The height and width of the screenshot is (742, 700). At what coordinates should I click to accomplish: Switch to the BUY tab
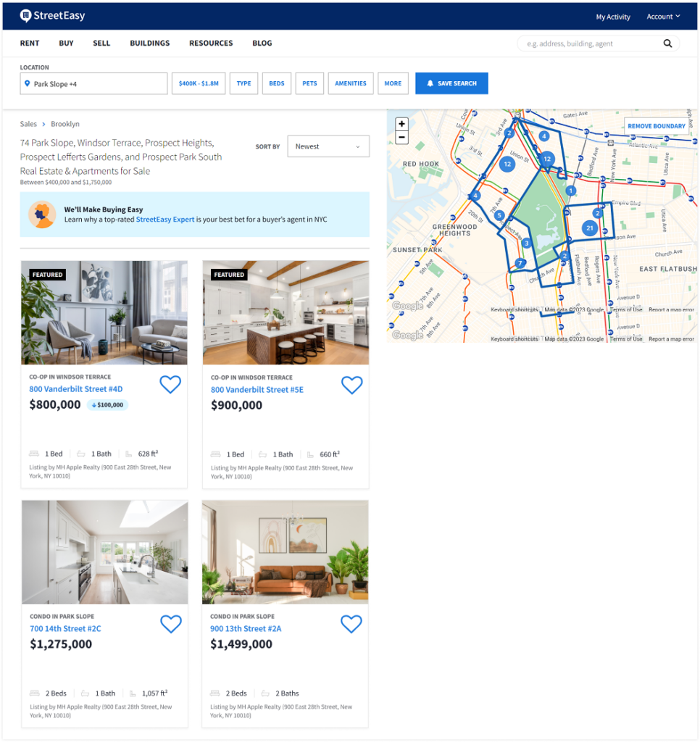click(66, 43)
